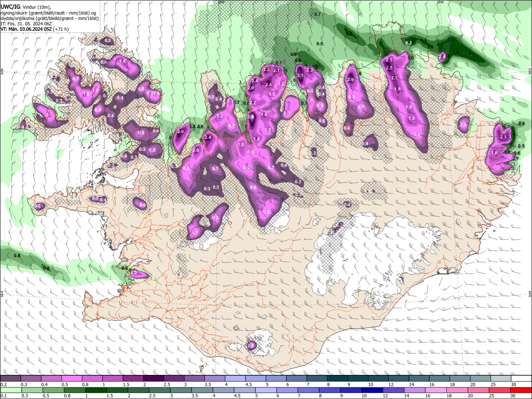Click the '0.9' rain value over the southwest ocean

point(46,268)
